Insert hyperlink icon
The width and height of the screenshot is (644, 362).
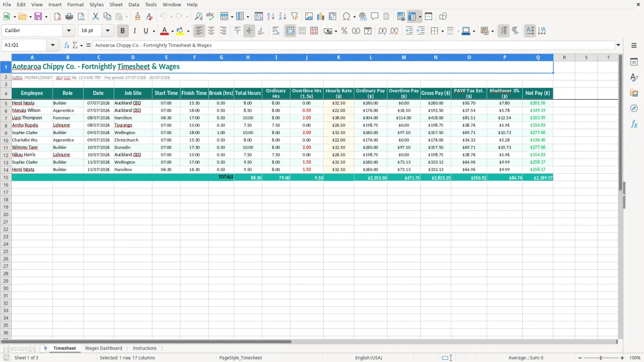(x=363, y=17)
